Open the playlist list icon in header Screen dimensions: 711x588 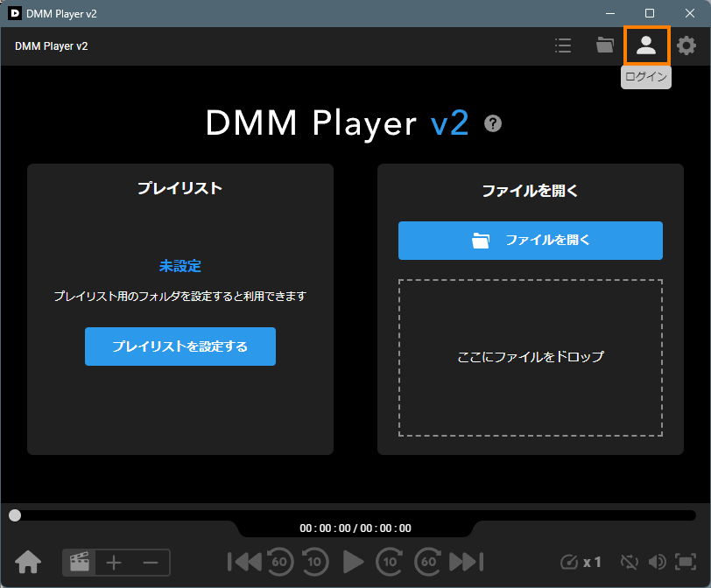(x=563, y=45)
